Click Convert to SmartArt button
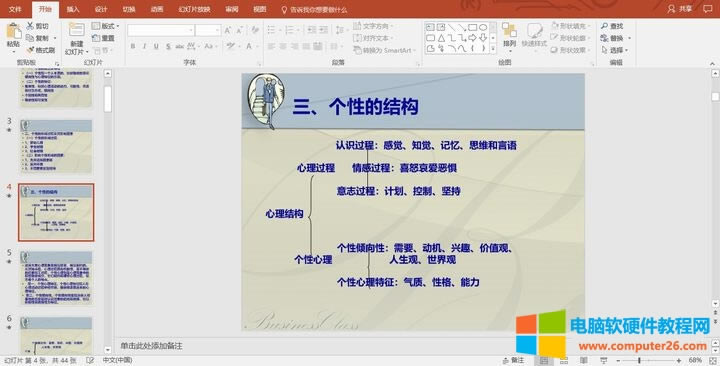This screenshot has height=366, width=720. (384, 50)
